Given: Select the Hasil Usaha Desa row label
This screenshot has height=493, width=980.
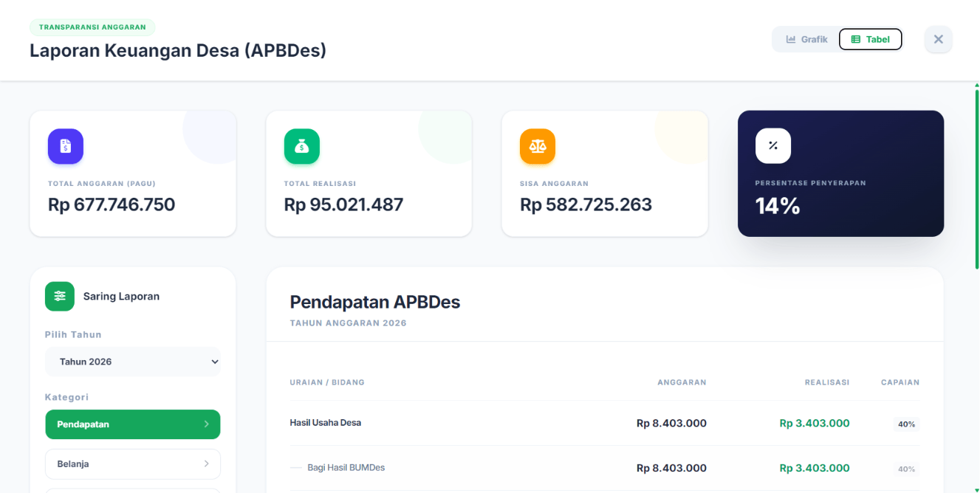Looking at the screenshot, I should [325, 423].
